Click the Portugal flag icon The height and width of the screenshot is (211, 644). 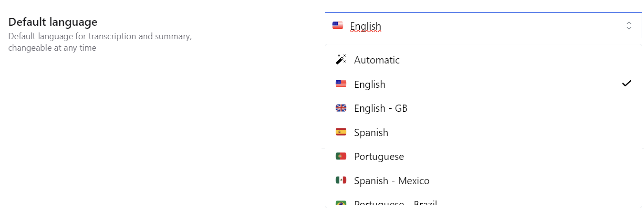click(341, 156)
